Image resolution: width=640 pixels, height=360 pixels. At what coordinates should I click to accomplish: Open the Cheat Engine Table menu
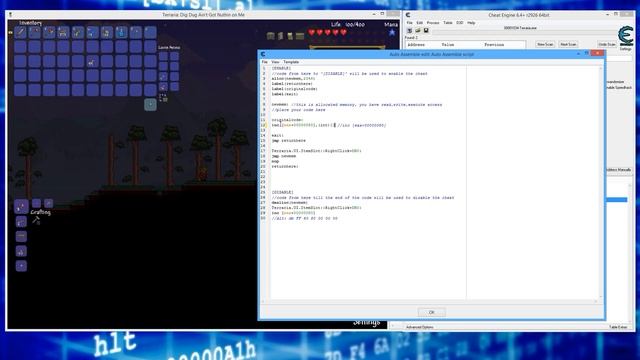coord(448,23)
